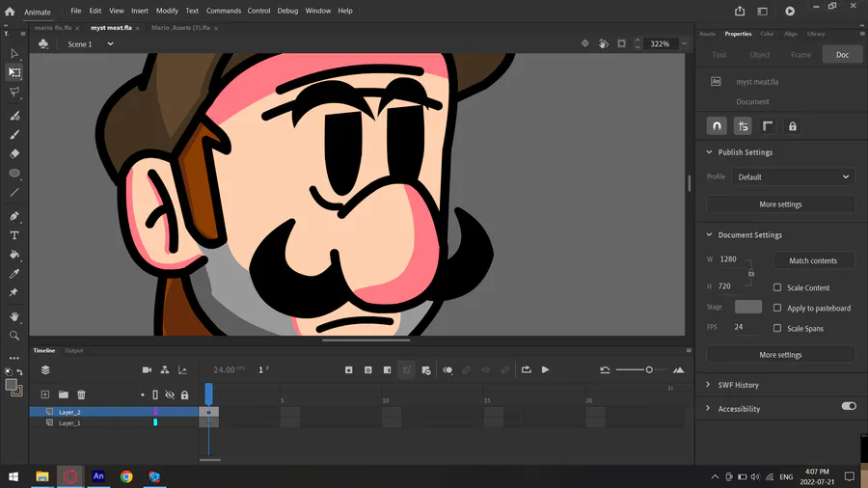Click the center stage icon
The image size is (868, 488).
coord(585,43)
